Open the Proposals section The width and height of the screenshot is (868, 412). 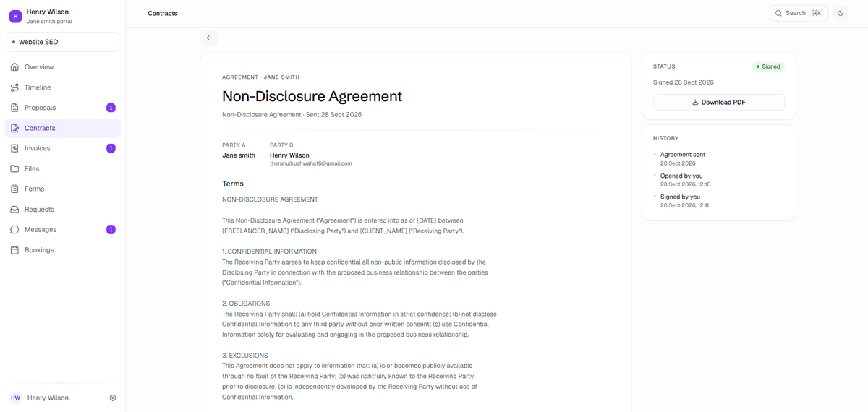[63, 108]
